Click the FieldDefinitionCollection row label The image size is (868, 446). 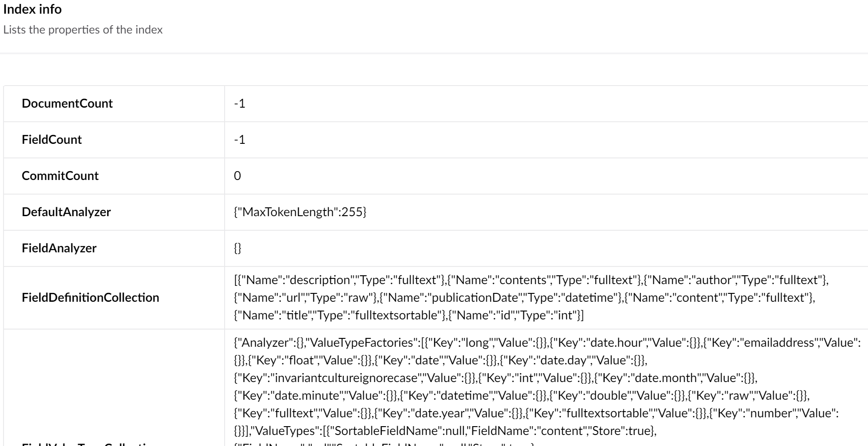pos(90,297)
